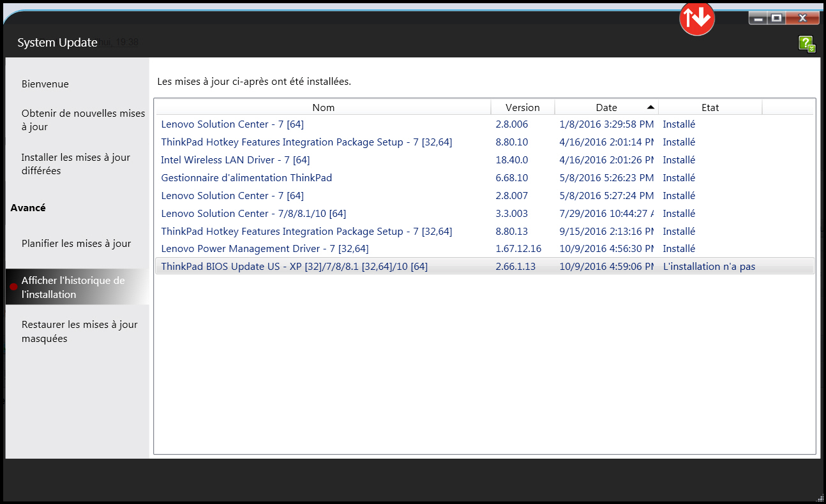The height and width of the screenshot is (504, 826).
Task: Select Gestionnaire d'alimentation ThinkPad row
Action: coord(484,178)
